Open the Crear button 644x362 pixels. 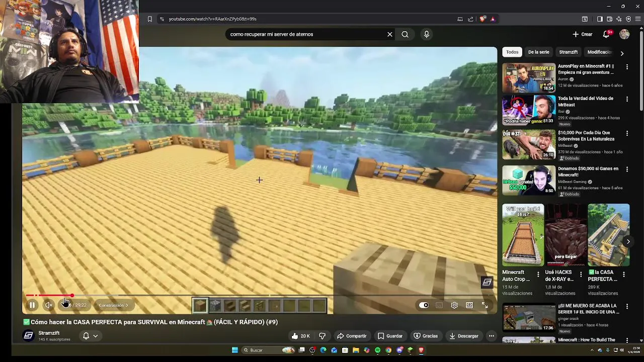pyautogui.click(x=583, y=34)
